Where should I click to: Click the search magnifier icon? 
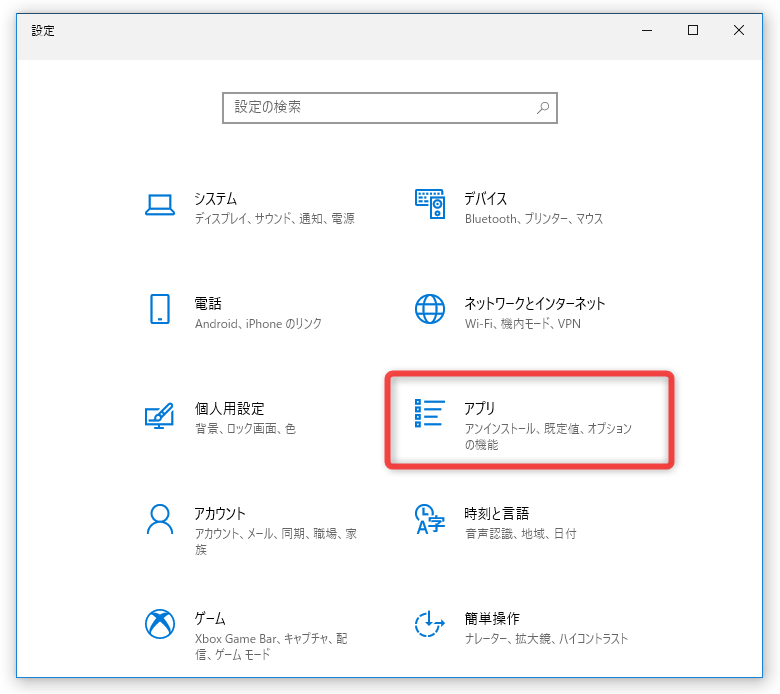(543, 107)
